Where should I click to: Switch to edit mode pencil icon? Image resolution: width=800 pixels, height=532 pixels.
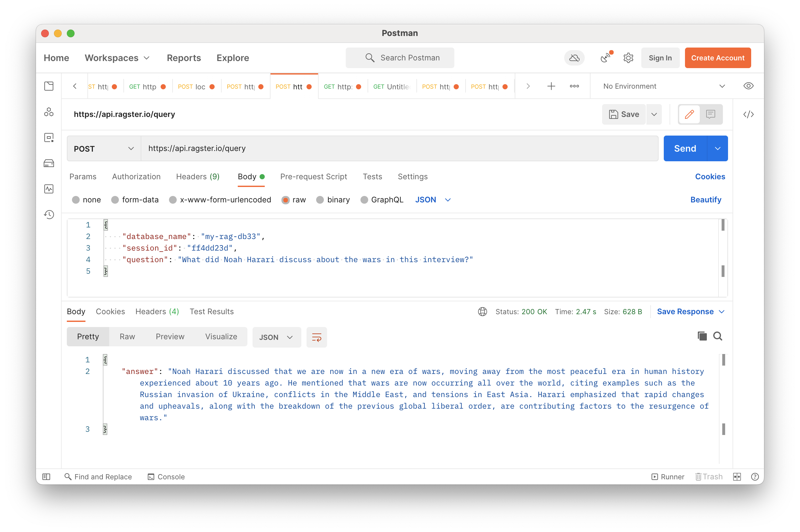[689, 114]
